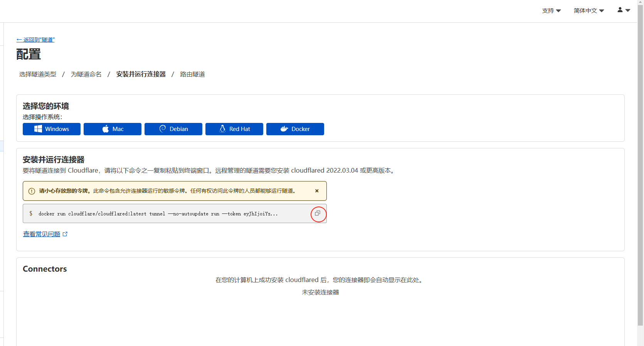Screen dimensions: 644x346
Task: Dismiss the token warning banner
Action: (x=317, y=191)
